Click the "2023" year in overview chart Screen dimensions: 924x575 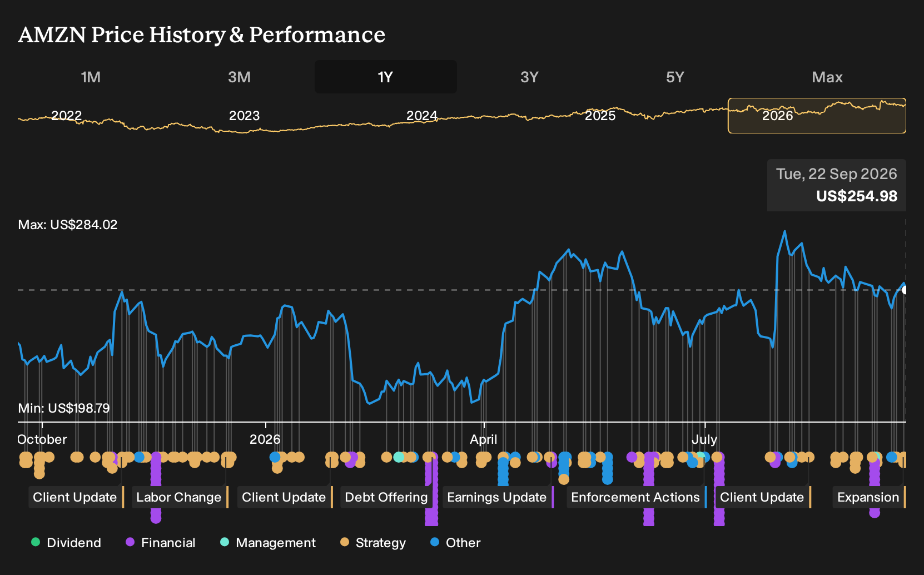(x=245, y=116)
